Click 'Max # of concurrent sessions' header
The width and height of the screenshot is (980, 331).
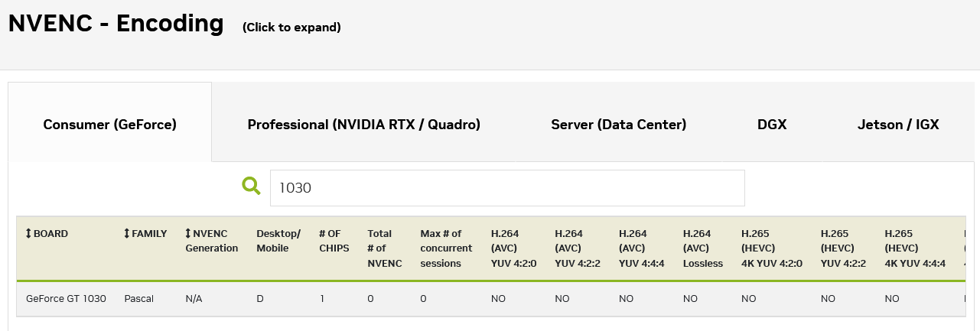(446, 248)
